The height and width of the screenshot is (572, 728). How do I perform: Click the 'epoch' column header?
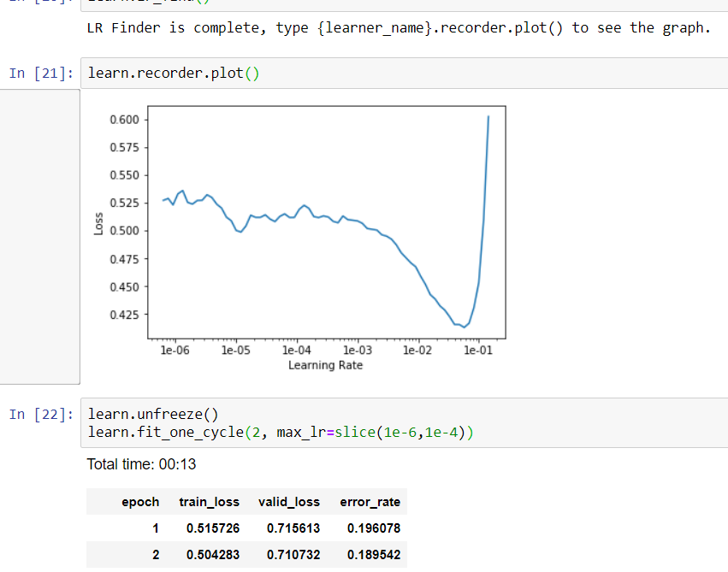coord(140,502)
